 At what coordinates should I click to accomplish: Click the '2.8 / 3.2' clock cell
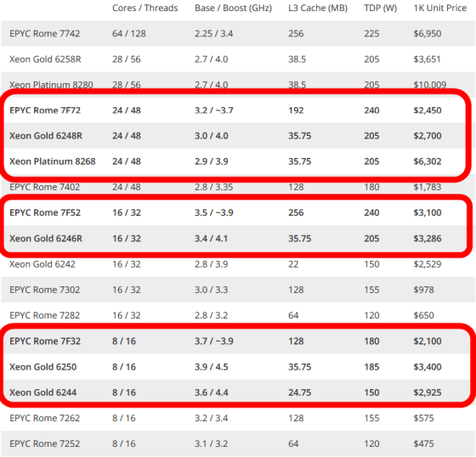click(x=212, y=315)
